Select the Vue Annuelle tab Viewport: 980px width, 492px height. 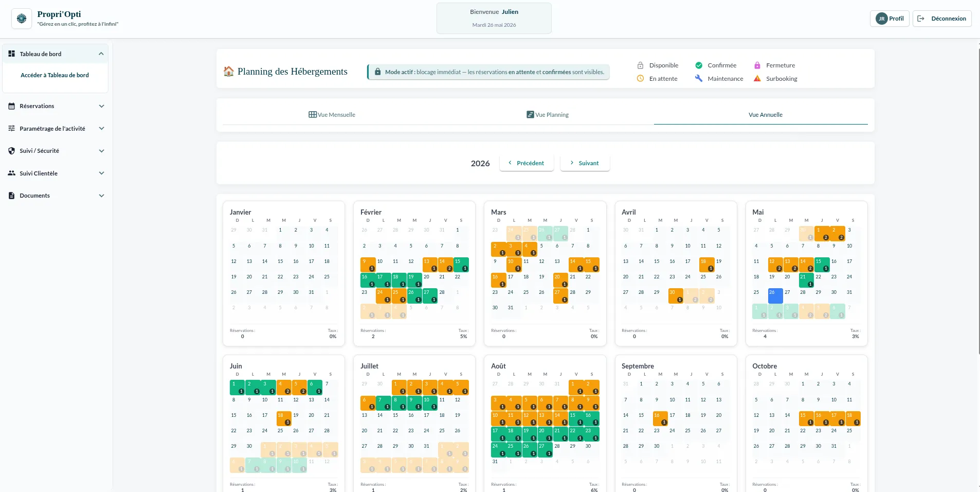pos(766,115)
